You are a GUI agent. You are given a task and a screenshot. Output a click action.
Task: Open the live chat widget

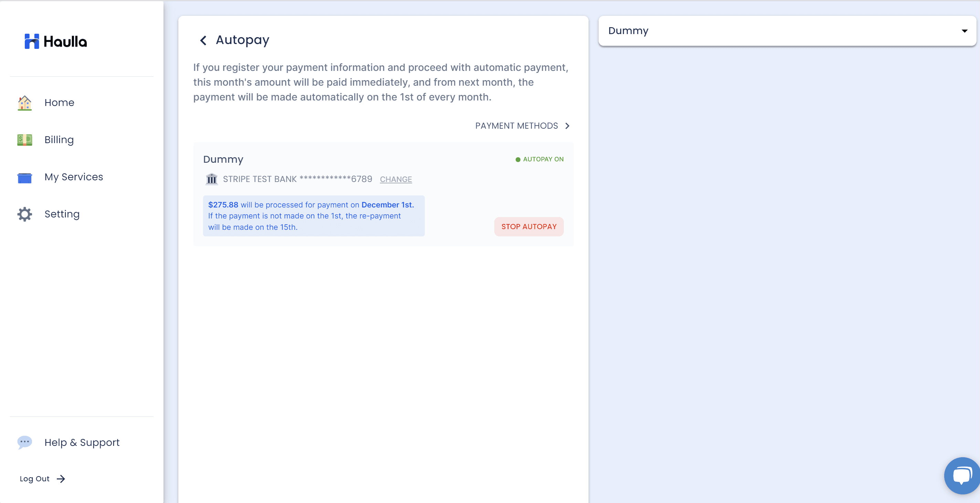961,475
